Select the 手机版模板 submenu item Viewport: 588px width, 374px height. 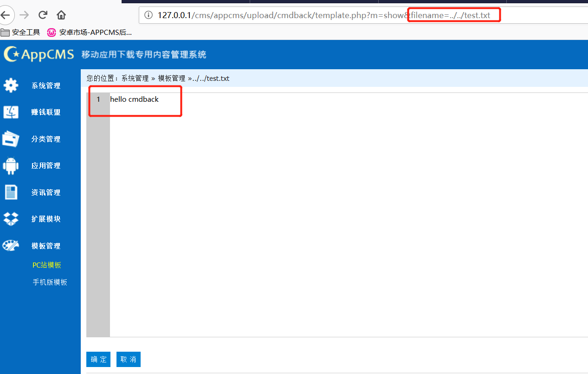[x=50, y=282]
